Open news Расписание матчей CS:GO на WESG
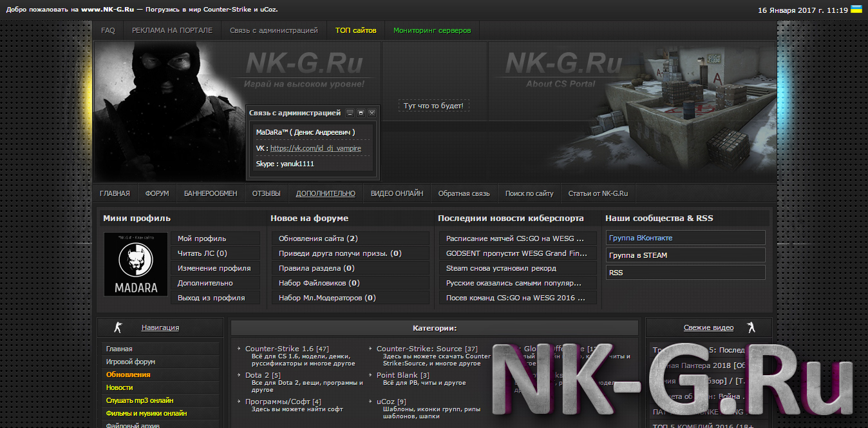 pos(518,238)
